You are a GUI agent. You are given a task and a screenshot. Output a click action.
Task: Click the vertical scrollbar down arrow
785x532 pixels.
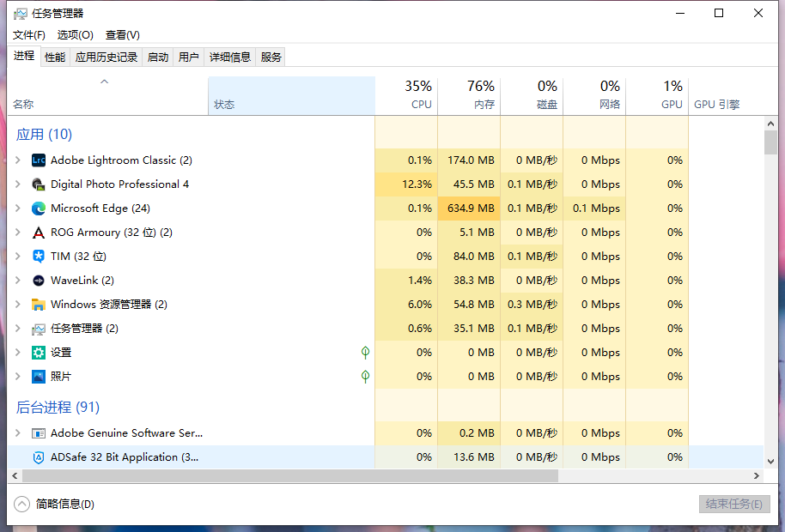771,461
